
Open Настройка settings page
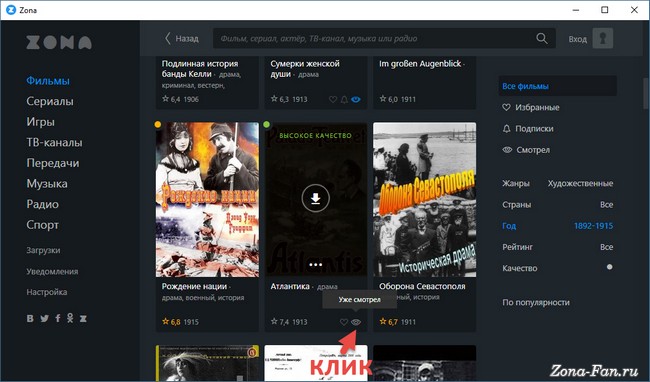pyautogui.click(x=47, y=292)
